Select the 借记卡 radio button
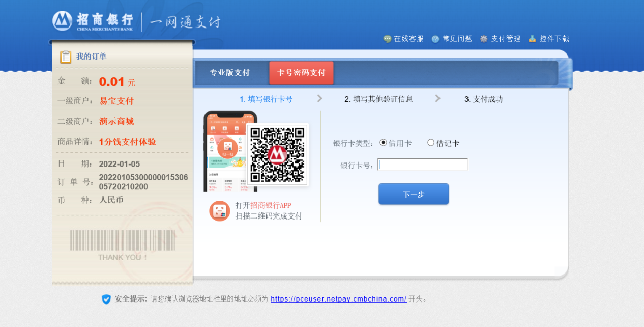 tap(430, 143)
